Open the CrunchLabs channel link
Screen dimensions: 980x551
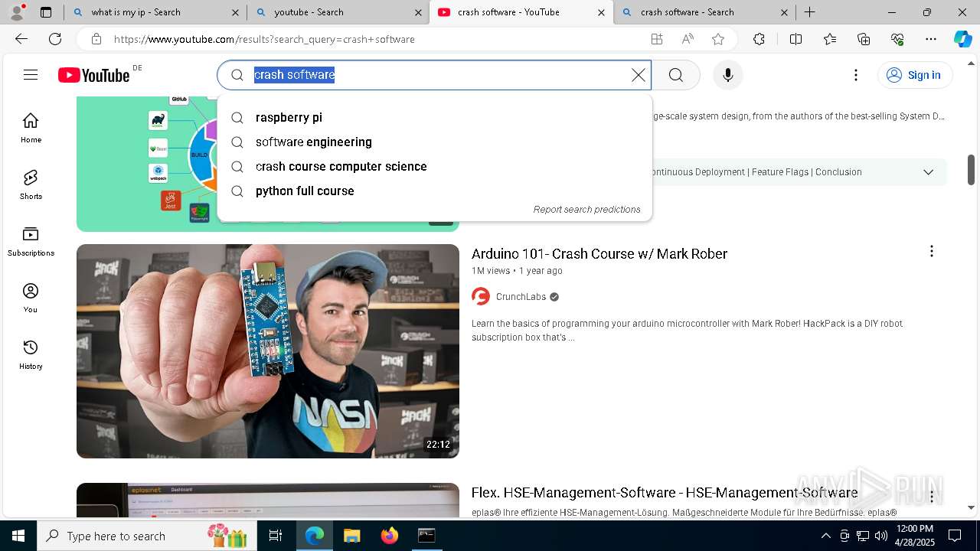521,297
